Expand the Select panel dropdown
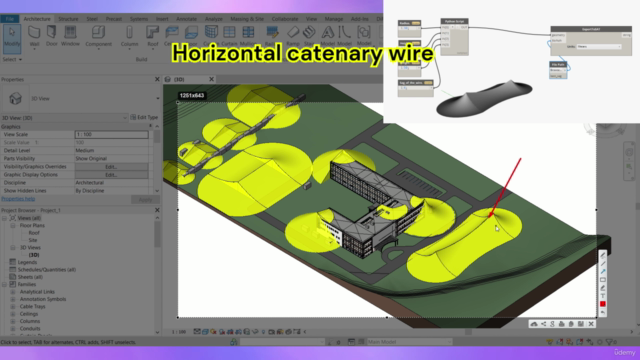Image resolution: width=640 pixels, height=360 pixels. 12,60
